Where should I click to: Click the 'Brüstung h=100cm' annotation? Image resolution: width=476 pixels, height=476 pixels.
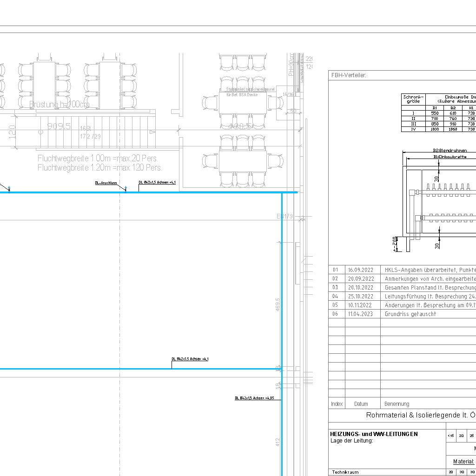(59, 105)
